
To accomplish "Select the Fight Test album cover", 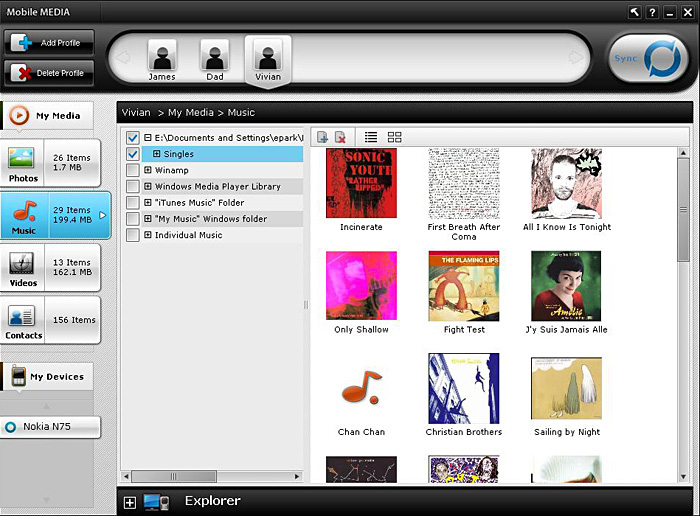I will (x=464, y=286).
